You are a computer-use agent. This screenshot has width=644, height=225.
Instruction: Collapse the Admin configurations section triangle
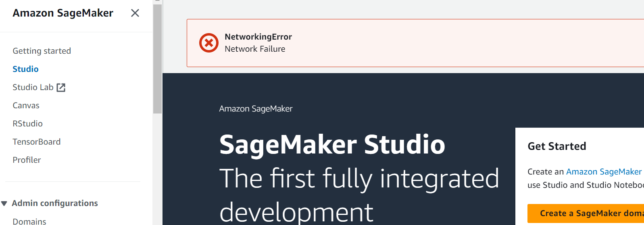[4, 204]
